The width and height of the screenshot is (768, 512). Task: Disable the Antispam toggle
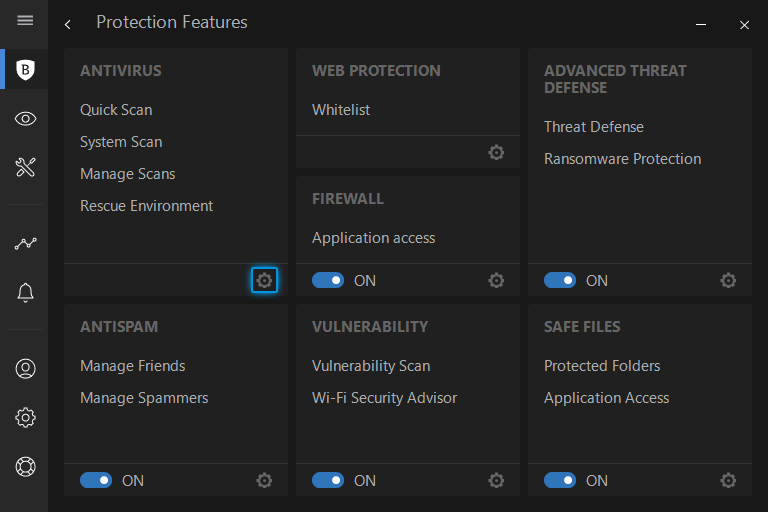pos(96,480)
